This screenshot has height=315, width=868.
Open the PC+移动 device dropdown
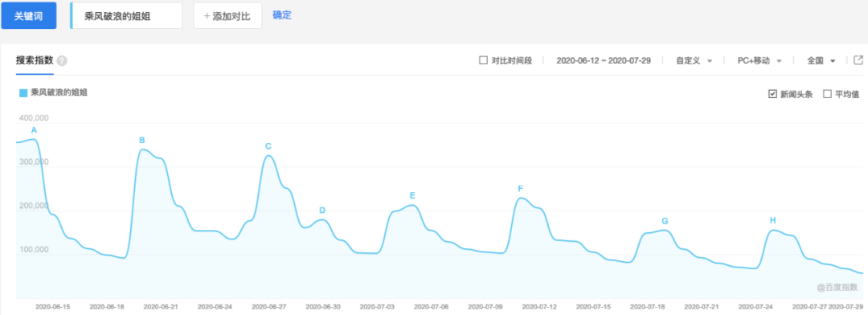(759, 61)
